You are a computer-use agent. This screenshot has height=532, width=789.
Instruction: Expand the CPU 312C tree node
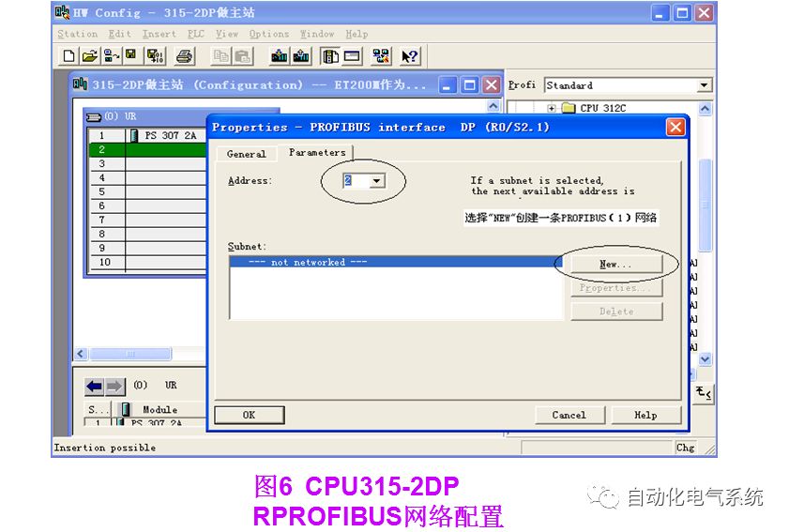552,108
